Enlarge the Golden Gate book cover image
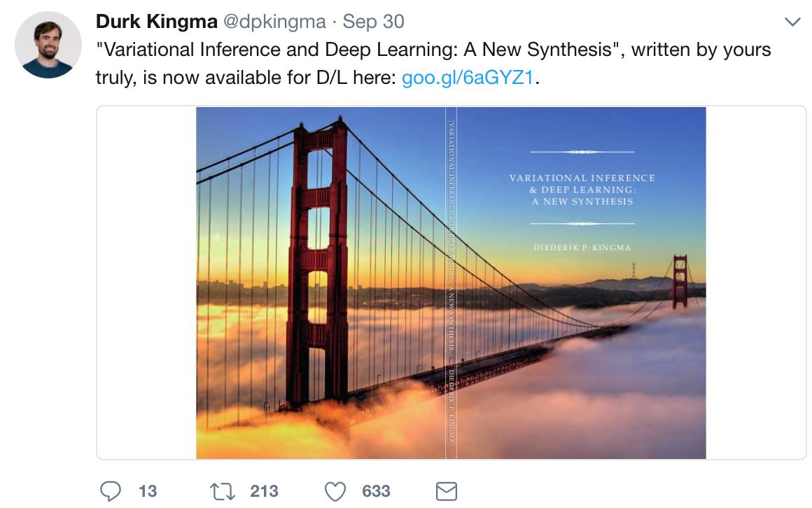Image resolution: width=812 pixels, height=508 pixels. click(x=451, y=283)
